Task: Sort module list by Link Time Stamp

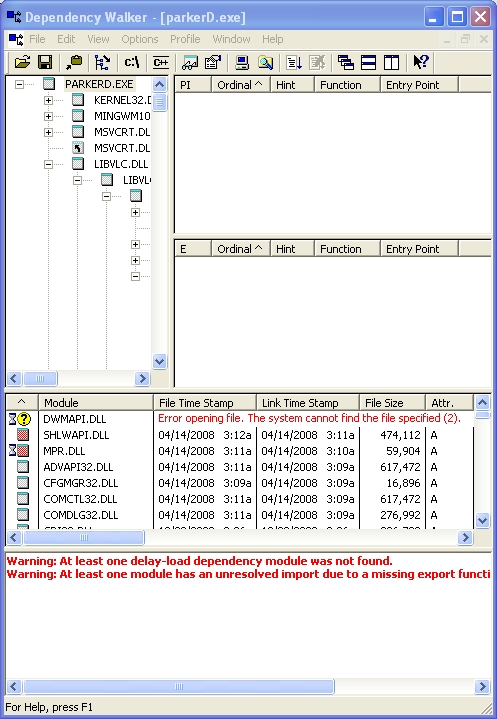Action: pyautogui.click(x=308, y=403)
